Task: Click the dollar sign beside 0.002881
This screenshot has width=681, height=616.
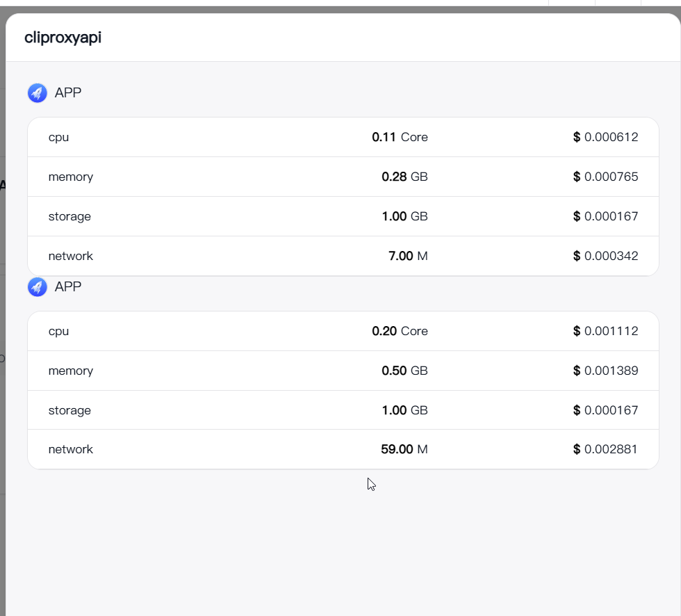Action: 576,449
